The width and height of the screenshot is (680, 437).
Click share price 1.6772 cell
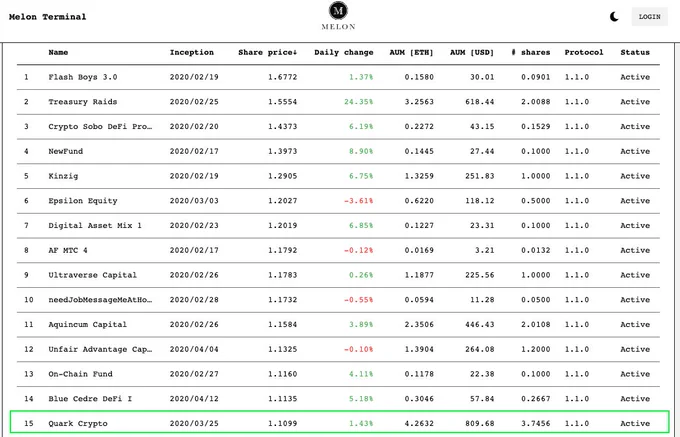[283, 77]
